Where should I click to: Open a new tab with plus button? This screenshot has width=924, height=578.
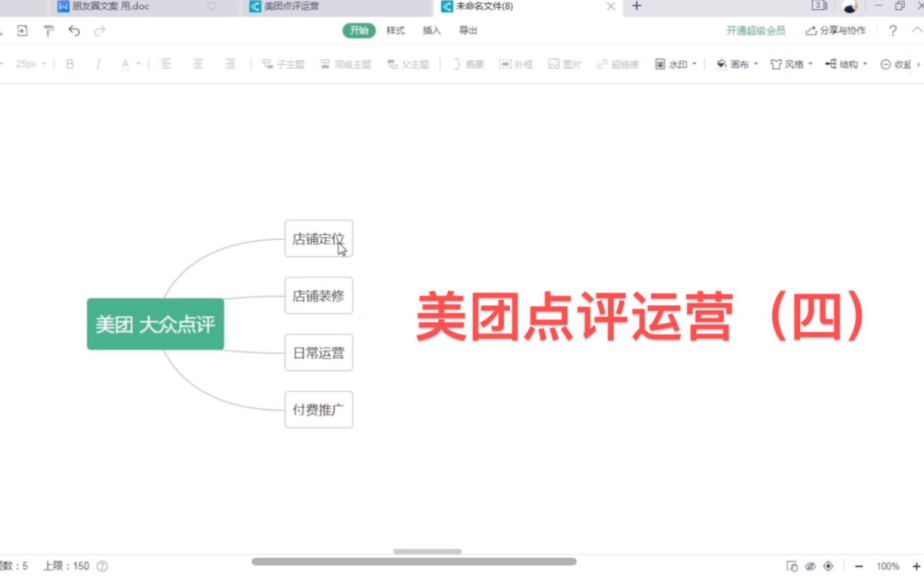pyautogui.click(x=637, y=6)
